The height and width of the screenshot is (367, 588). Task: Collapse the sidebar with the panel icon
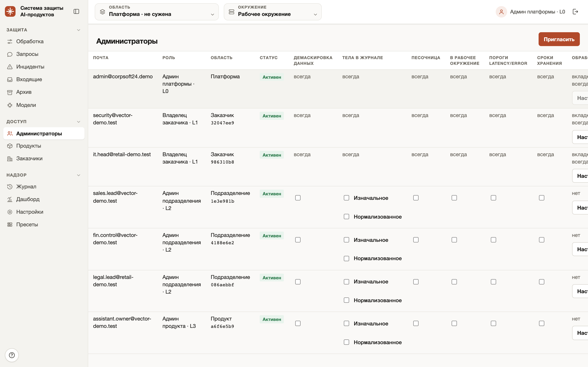coord(76,11)
